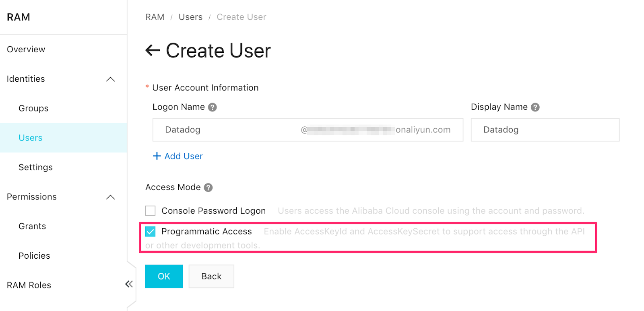Click the Console Password Logon label
The height and width of the screenshot is (311, 644).
213,211
